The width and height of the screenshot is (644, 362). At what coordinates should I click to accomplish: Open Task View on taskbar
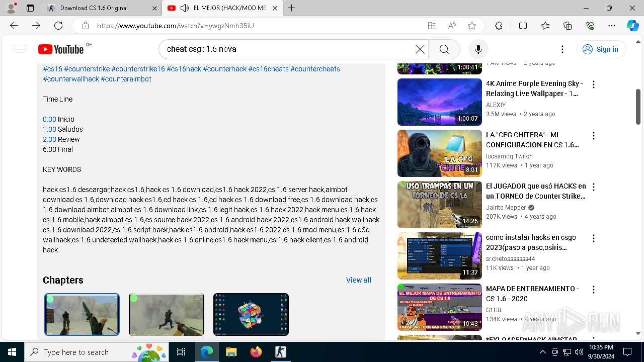[181, 352]
